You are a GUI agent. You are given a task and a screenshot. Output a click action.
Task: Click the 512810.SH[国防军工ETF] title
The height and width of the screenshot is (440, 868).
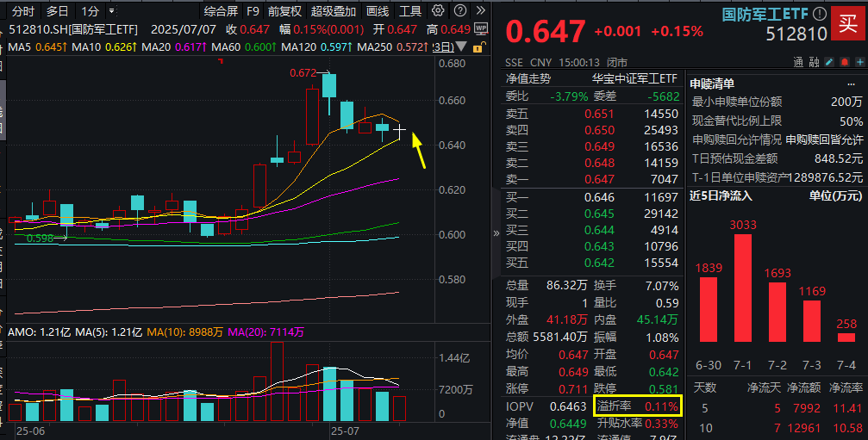pyautogui.click(x=73, y=29)
